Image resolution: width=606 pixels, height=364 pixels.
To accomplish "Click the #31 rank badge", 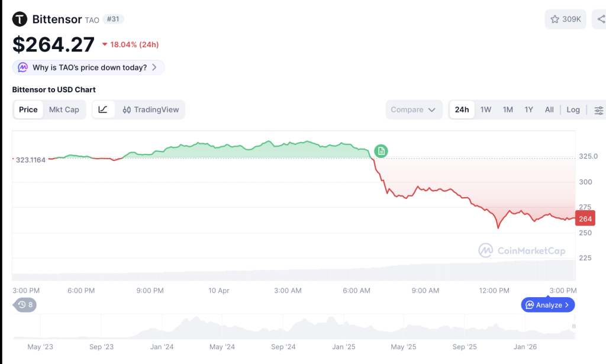I will point(113,19).
